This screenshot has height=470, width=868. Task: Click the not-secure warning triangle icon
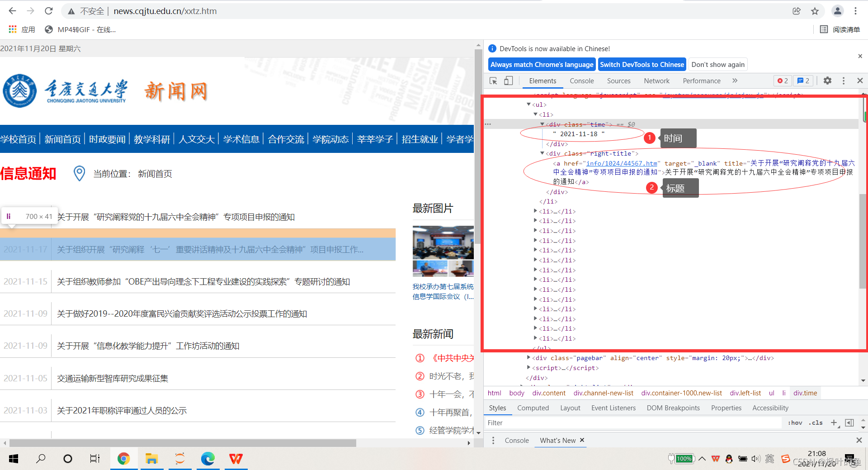pyautogui.click(x=71, y=11)
